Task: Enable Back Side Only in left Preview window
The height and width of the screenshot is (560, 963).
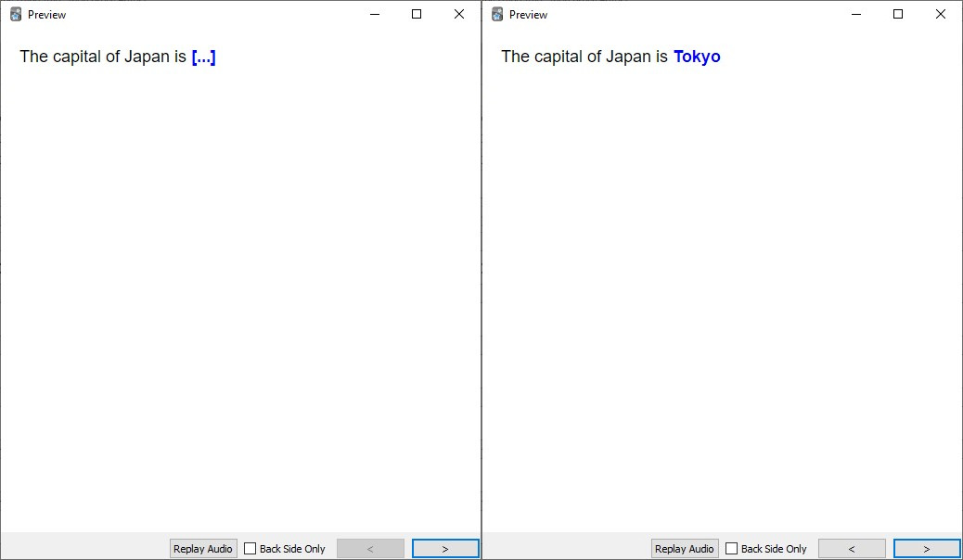Action: click(x=250, y=548)
